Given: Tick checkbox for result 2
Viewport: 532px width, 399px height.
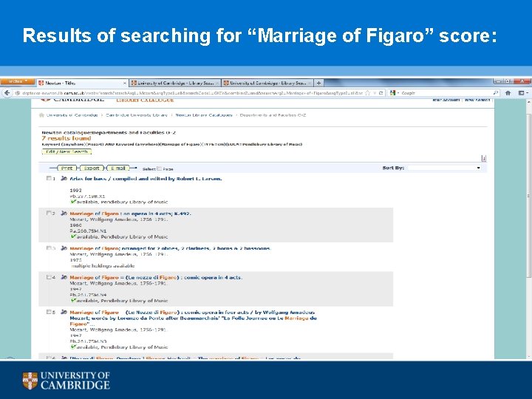Looking at the screenshot, I should tap(49, 214).
